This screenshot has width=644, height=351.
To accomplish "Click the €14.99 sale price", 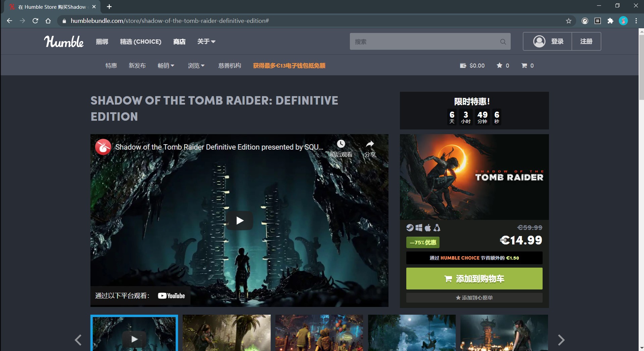I will pyautogui.click(x=521, y=240).
